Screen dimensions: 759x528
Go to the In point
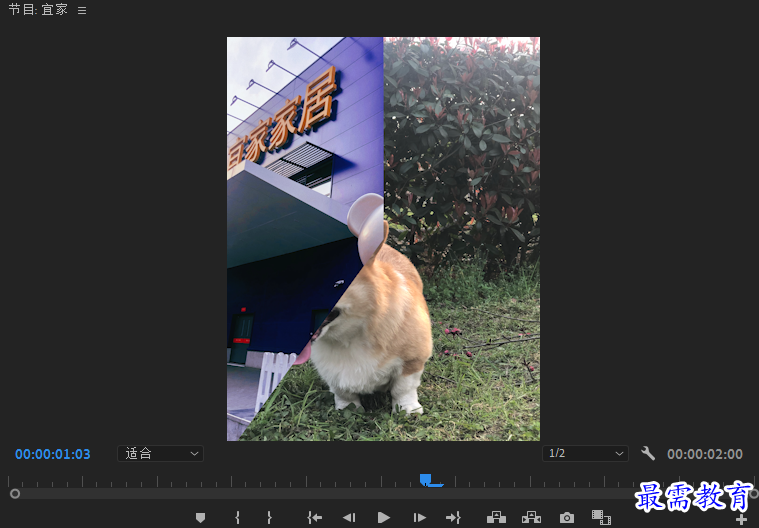coord(315,517)
